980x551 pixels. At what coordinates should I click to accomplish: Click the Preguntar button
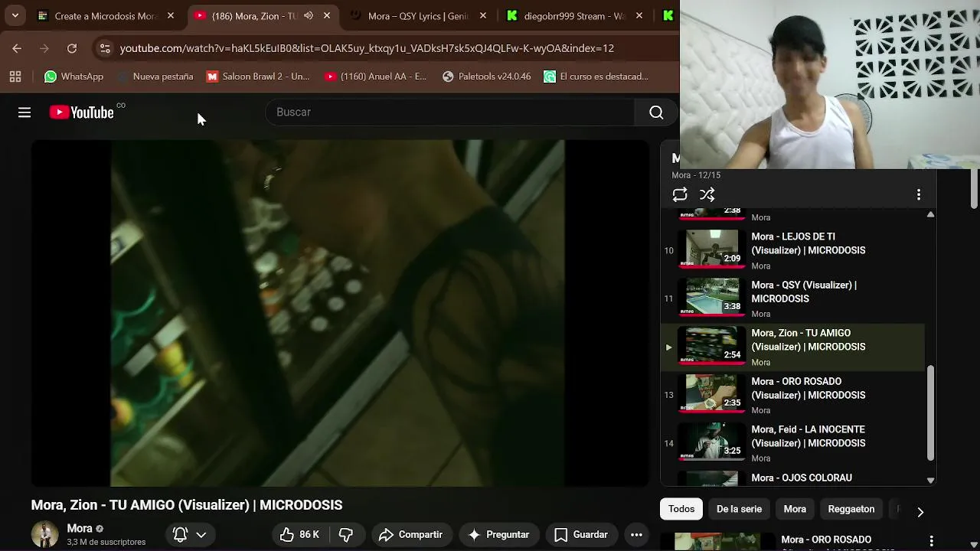click(x=498, y=535)
